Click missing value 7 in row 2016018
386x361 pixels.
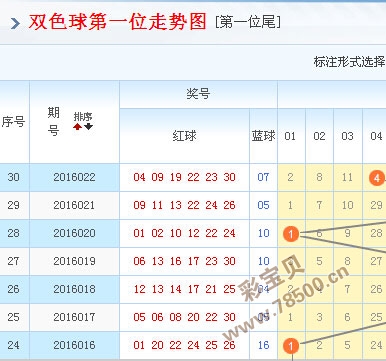[347, 289]
